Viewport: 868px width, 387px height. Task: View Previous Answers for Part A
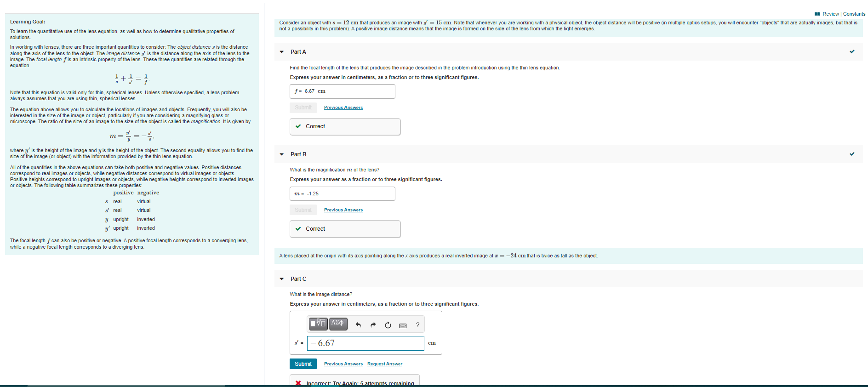point(343,108)
